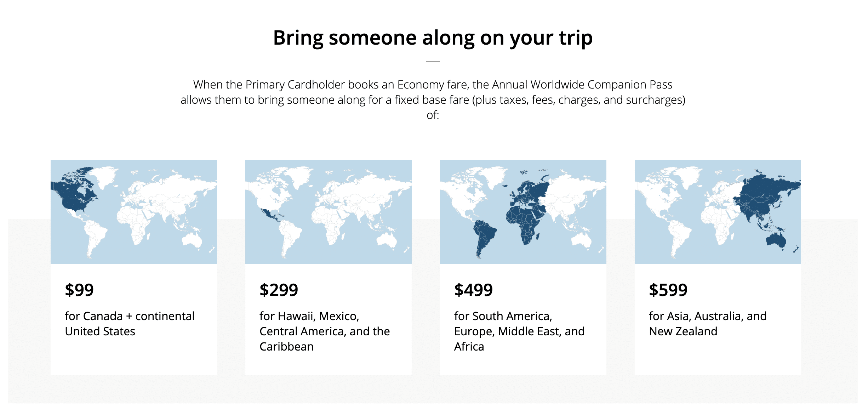The width and height of the screenshot is (868, 415).
Task: Select the South America, Europe, Africa map
Action: pos(523,211)
